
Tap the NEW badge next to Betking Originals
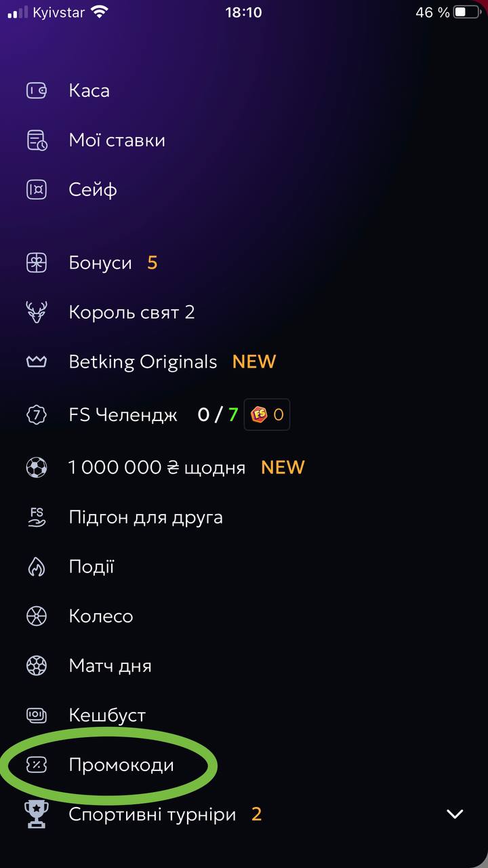254,362
